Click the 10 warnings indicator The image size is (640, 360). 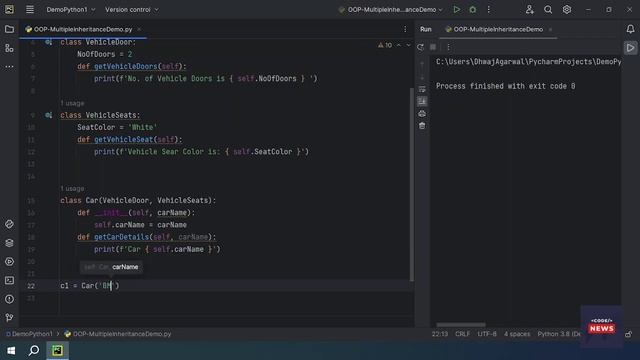click(x=385, y=45)
